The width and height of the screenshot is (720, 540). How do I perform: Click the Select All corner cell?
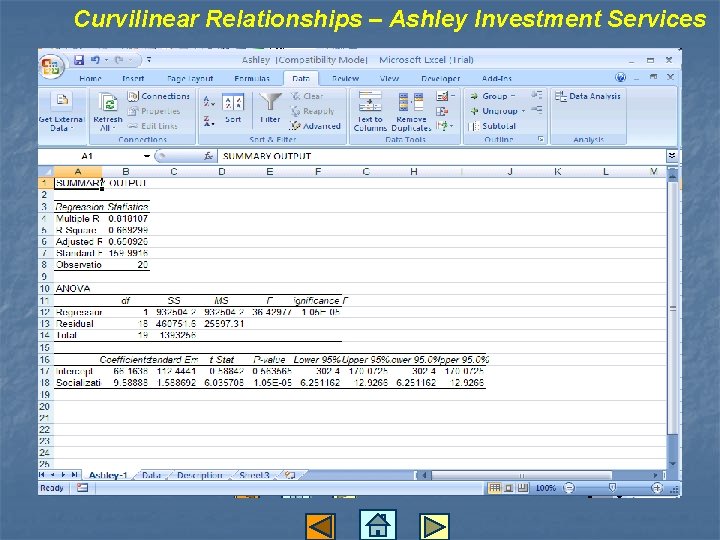[45, 172]
